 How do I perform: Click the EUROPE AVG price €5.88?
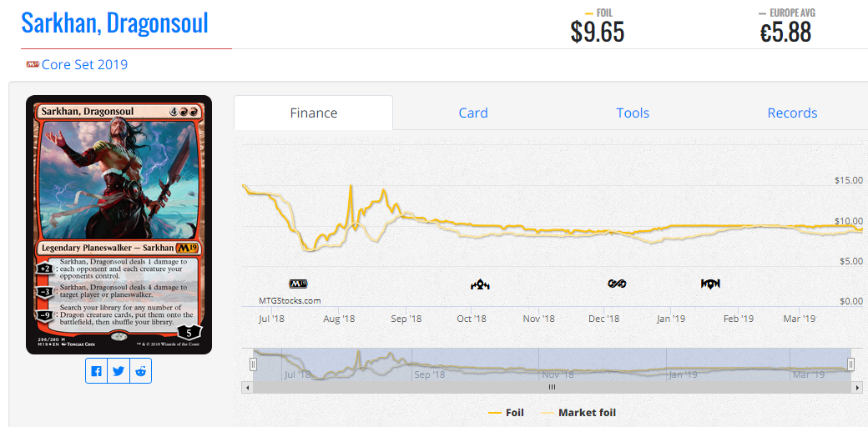pyautogui.click(x=785, y=33)
